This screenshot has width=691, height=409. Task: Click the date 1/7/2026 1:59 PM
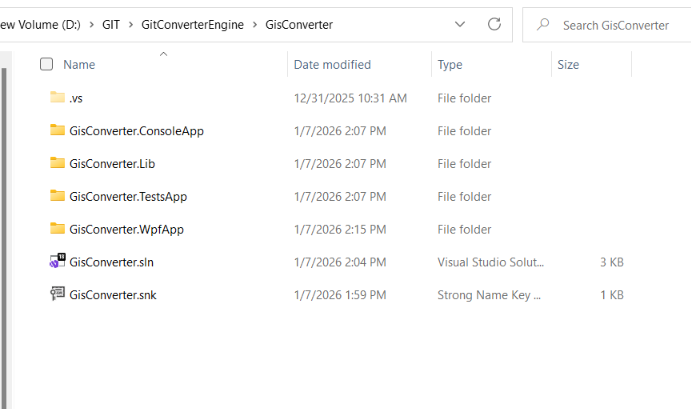pyautogui.click(x=340, y=295)
